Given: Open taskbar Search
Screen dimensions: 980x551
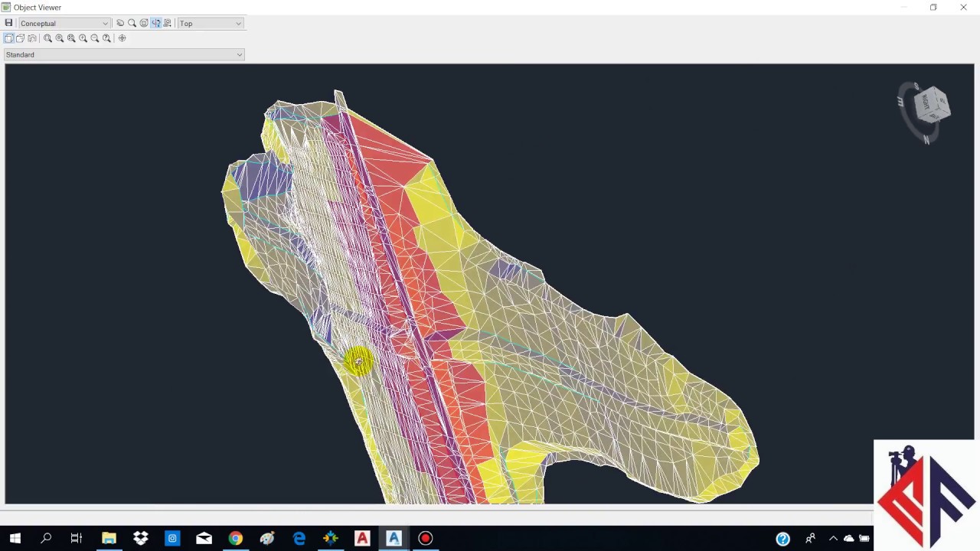Looking at the screenshot, I should pos(46,538).
